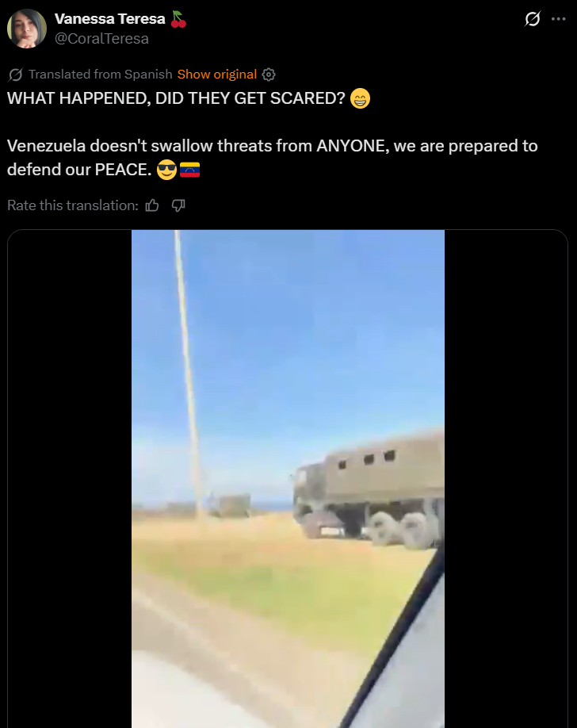Play the military truck video
The height and width of the screenshot is (728, 577).
pyautogui.click(x=288, y=479)
